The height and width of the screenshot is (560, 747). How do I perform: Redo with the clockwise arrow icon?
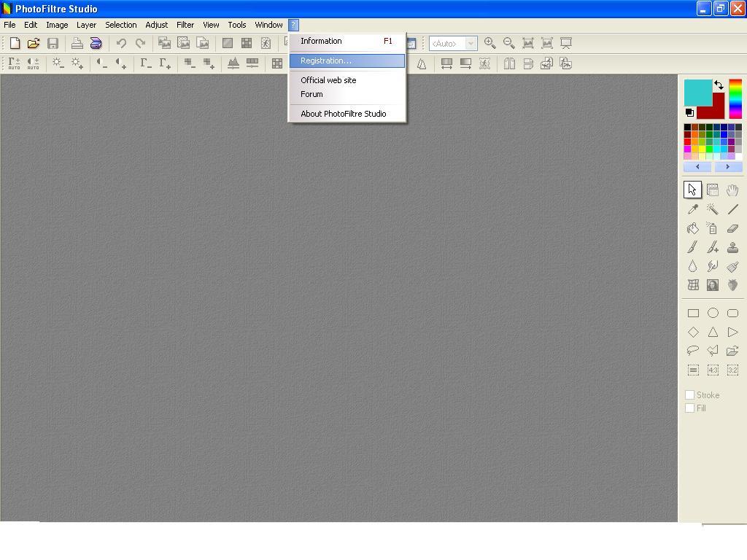tap(140, 43)
